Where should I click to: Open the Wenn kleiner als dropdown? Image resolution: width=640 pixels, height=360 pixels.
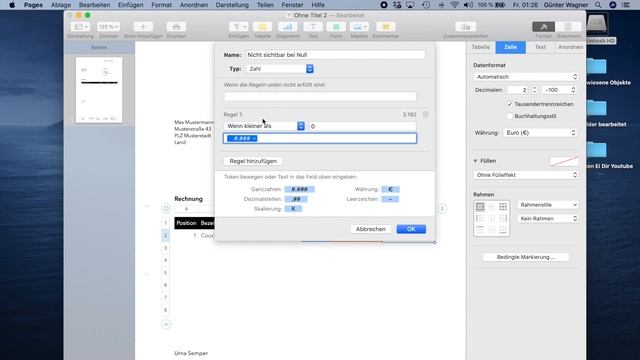[264, 126]
